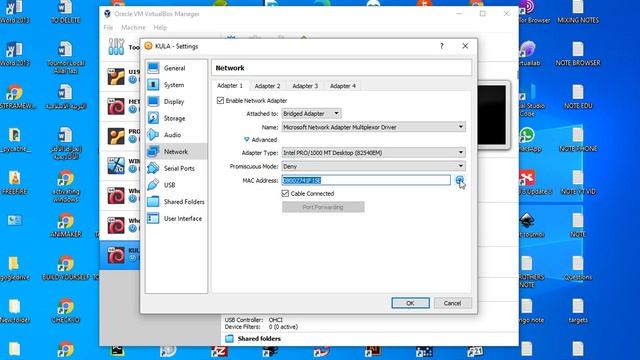Open the Machine menu in VirtualBox Manager
The height and width of the screenshot is (360, 640).
pyautogui.click(x=133, y=27)
